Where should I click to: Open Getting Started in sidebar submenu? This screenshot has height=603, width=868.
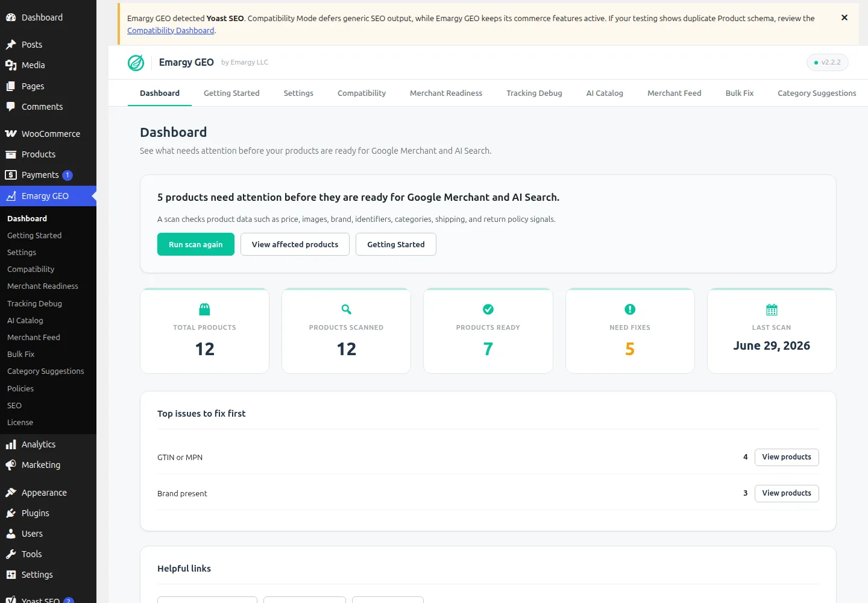pos(34,235)
